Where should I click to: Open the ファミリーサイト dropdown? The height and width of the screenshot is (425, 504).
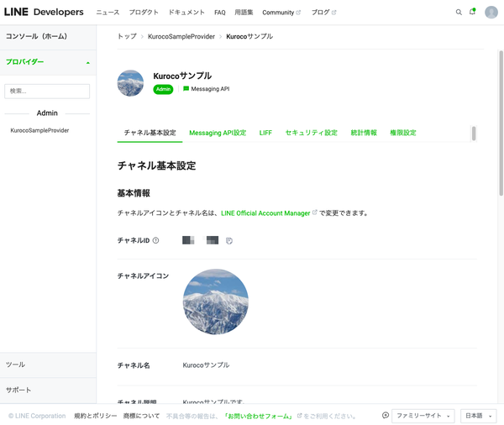point(423,416)
